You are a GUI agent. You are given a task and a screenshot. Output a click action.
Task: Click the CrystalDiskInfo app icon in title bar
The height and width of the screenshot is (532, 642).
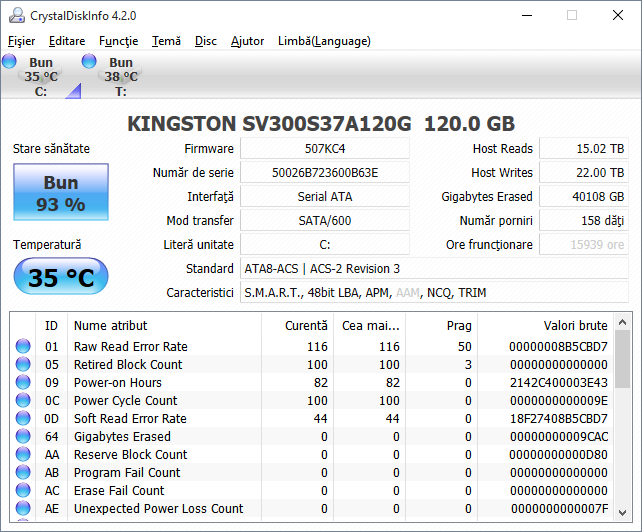[x=17, y=16]
